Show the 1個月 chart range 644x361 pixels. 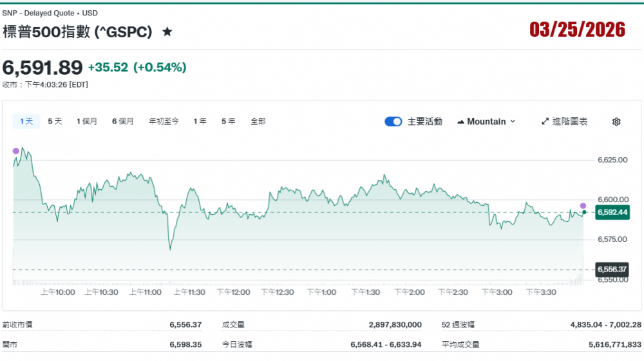point(86,121)
